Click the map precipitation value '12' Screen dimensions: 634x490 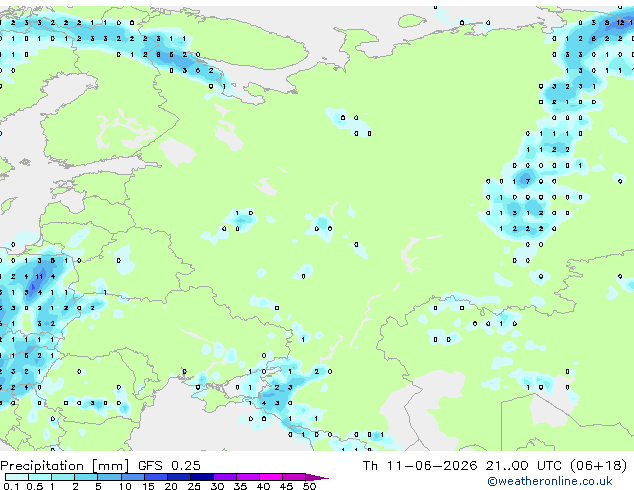tap(620, 23)
